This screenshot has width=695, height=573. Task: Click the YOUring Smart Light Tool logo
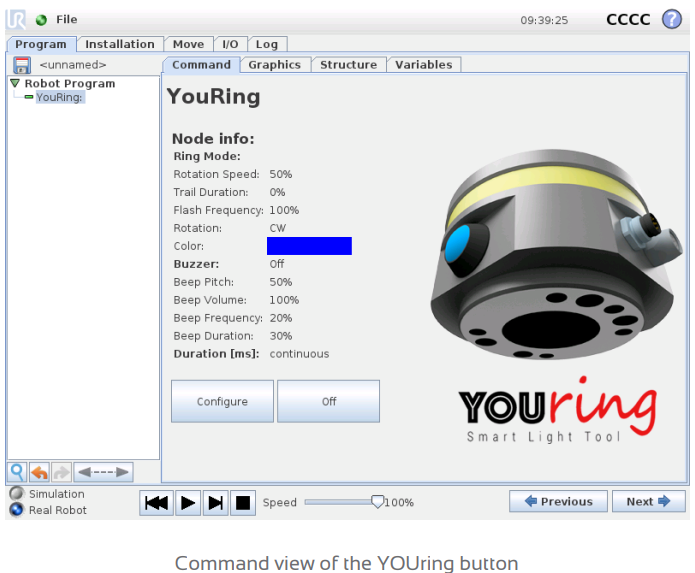(558, 410)
